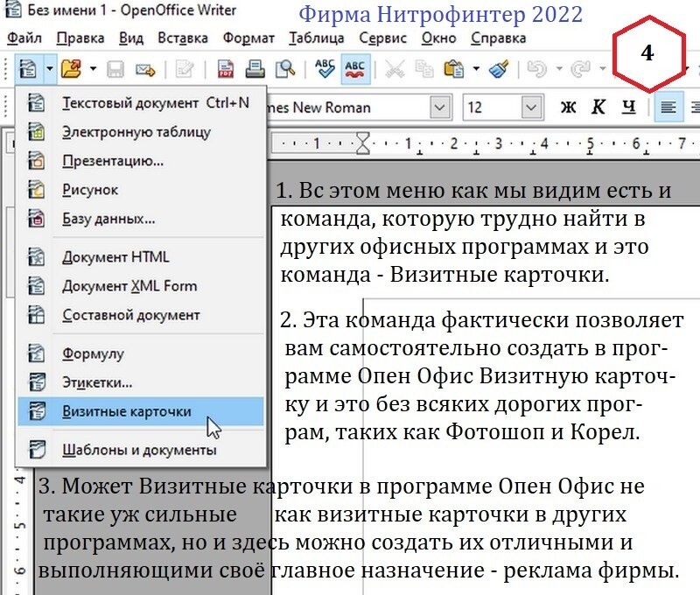This screenshot has width=700, height=595.
Task: Click the indent hourglass marker on ruler
Action: click(x=363, y=143)
